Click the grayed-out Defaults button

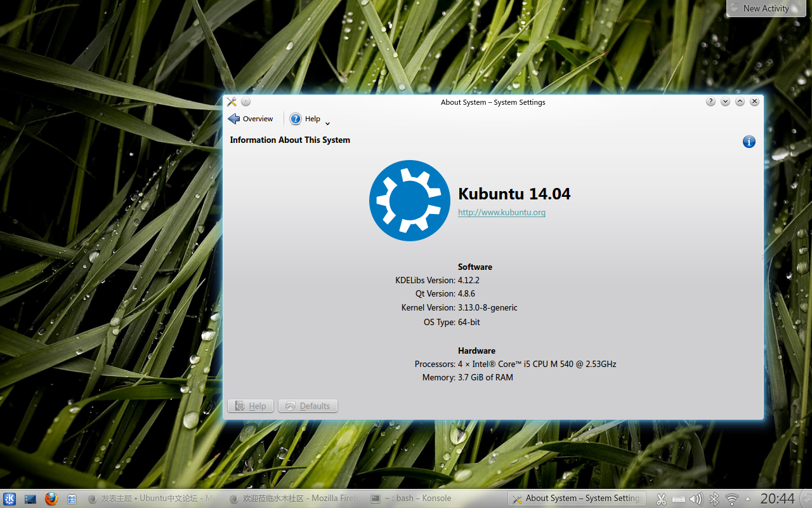(x=308, y=406)
